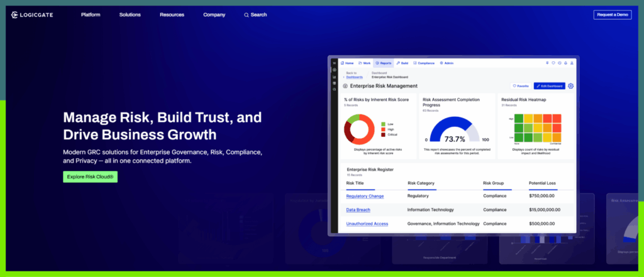
Task: Open the Platform navigation menu
Action: pos(91,15)
